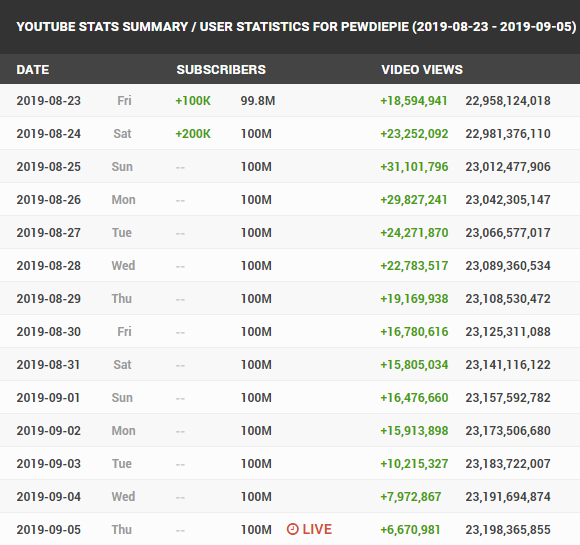Click Mon weekday on 2019-09-02 row
This screenshot has height=545, width=580.
pos(124,430)
